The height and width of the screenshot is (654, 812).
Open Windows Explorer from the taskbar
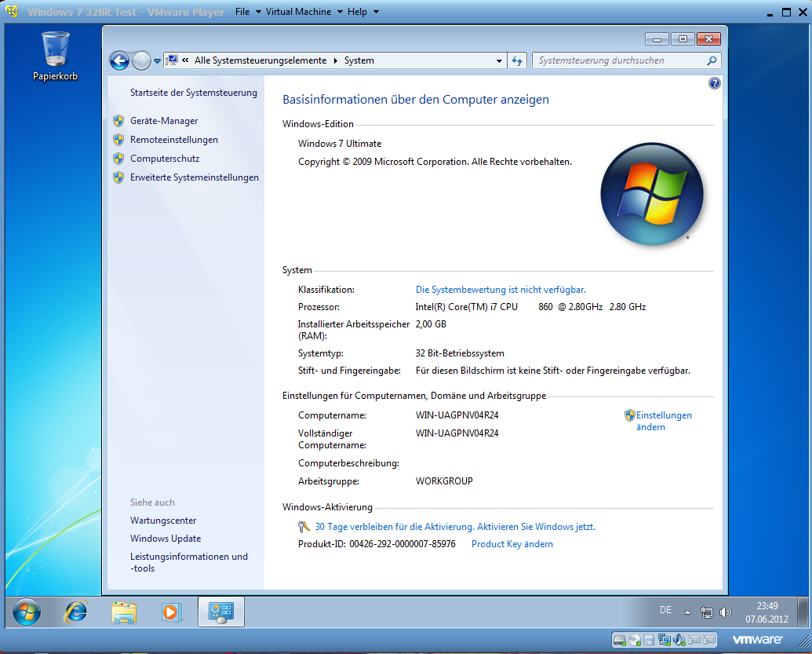(124, 612)
